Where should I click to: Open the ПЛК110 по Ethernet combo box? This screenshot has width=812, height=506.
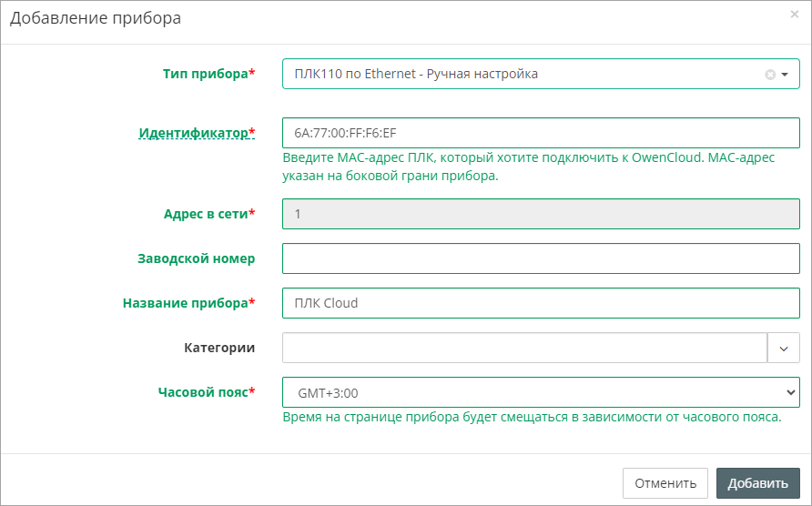pyautogui.click(x=519, y=75)
